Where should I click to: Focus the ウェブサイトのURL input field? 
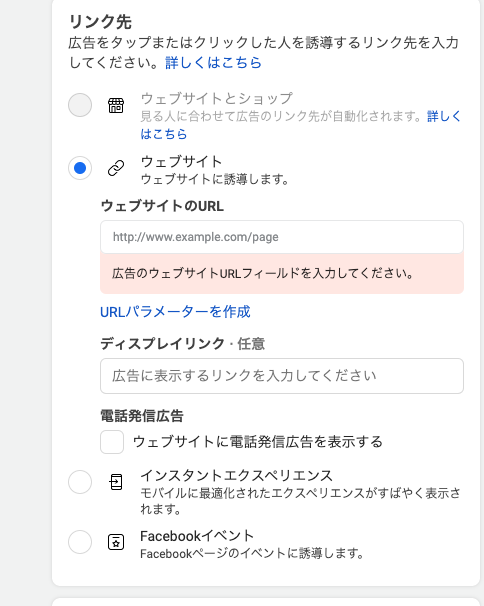click(282, 237)
